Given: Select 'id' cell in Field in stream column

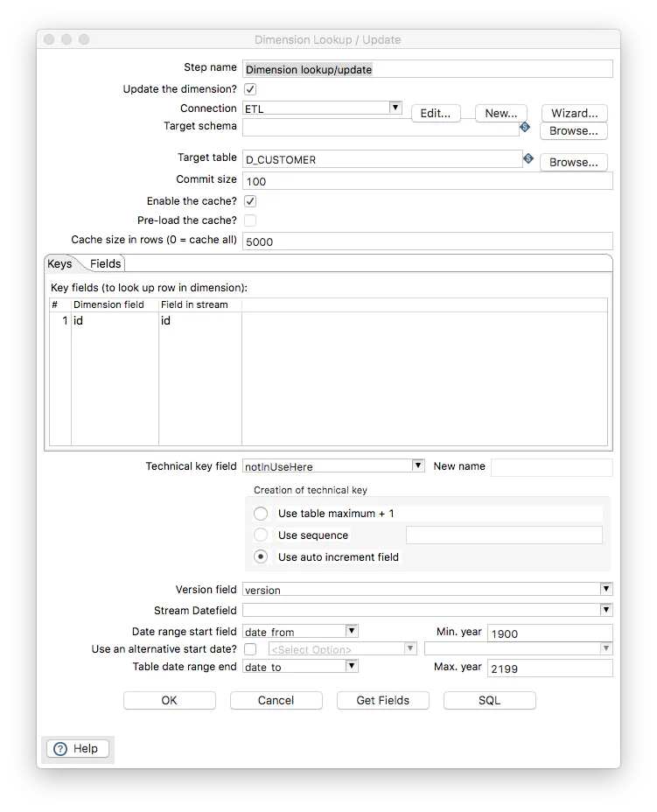Looking at the screenshot, I should click(x=200, y=320).
